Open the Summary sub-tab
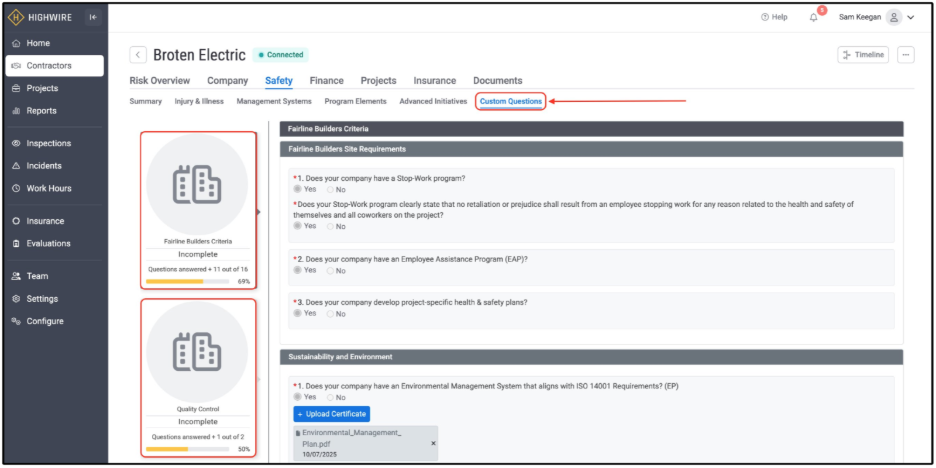This screenshot has width=936, height=468. point(146,101)
